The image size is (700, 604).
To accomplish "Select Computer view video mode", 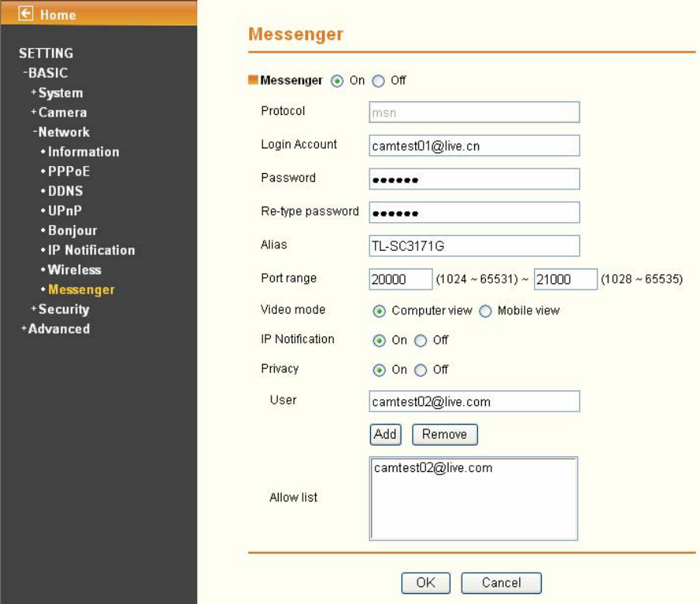I will pyautogui.click(x=379, y=311).
